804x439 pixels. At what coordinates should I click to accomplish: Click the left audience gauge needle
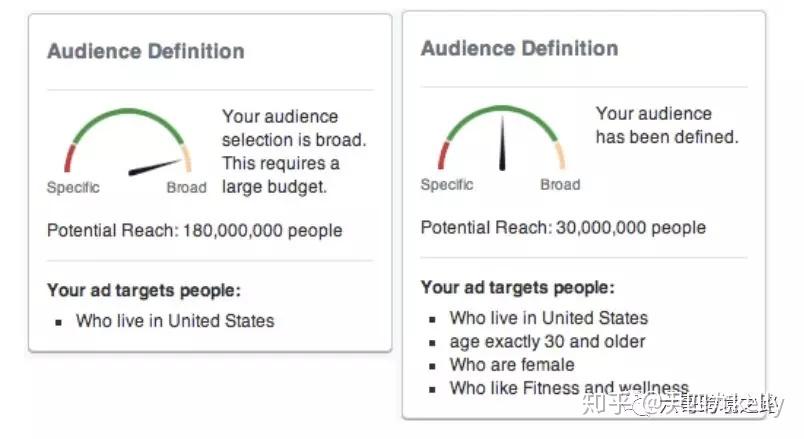click(157, 167)
